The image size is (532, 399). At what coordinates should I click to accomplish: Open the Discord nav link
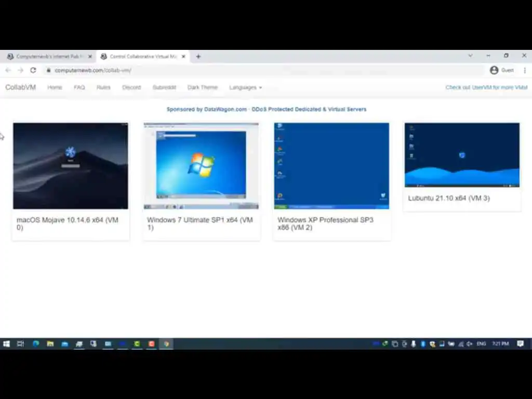131,87
